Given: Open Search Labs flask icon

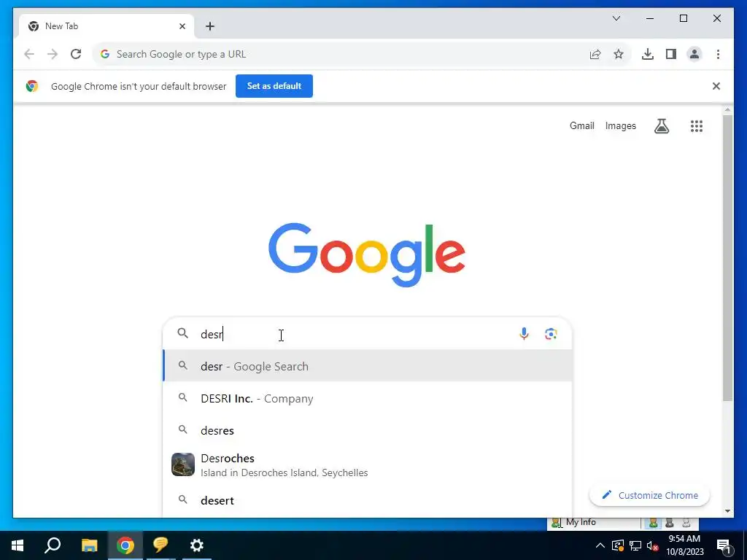Looking at the screenshot, I should coord(662,125).
